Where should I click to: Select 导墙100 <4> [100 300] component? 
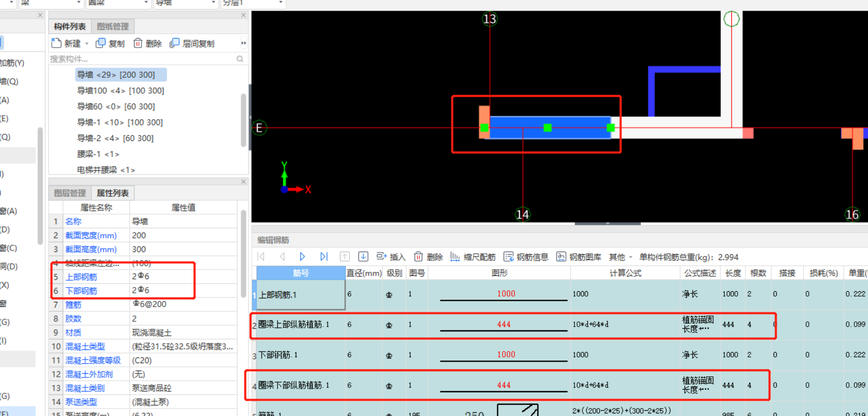pos(120,90)
